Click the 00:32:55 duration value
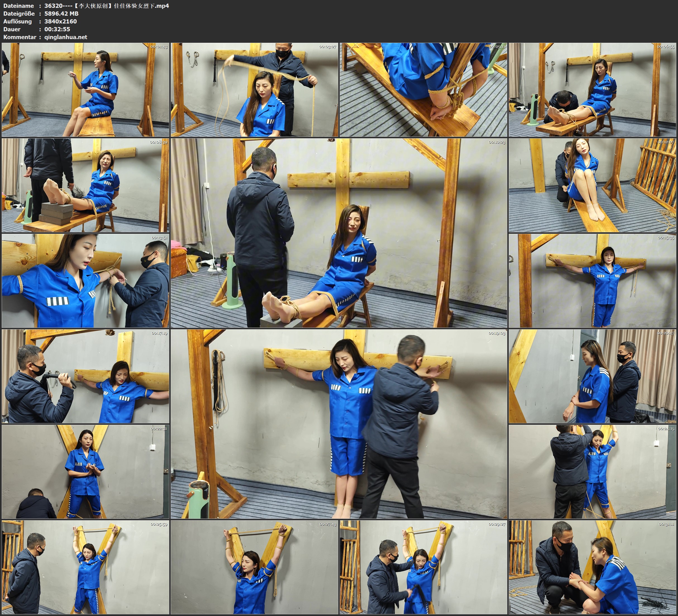 (57, 29)
